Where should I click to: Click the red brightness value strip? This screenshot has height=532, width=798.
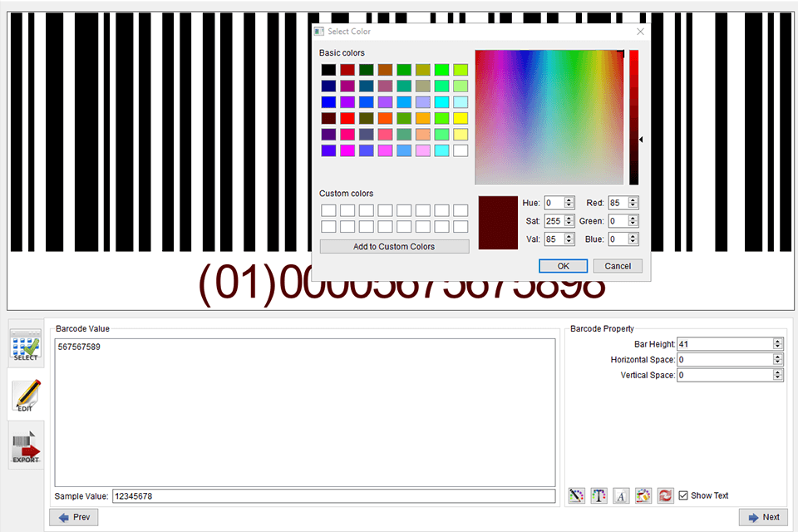pos(633,117)
